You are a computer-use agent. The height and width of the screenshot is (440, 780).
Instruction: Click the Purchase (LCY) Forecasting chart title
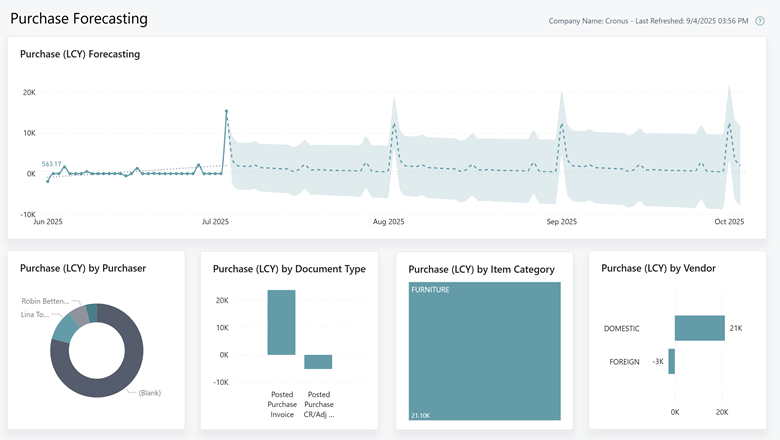click(x=80, y=54)
